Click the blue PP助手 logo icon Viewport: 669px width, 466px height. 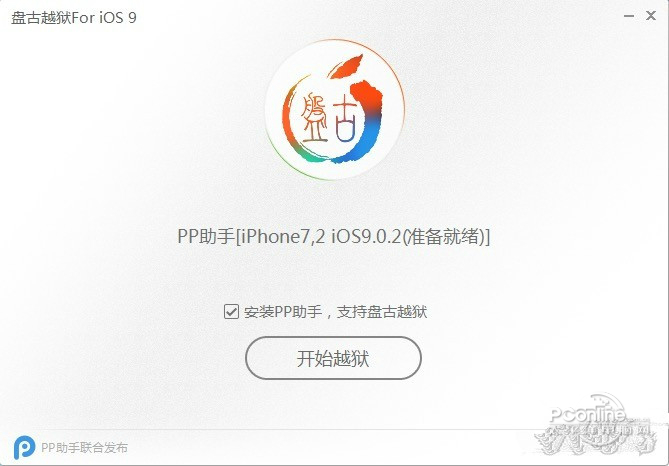24,447
